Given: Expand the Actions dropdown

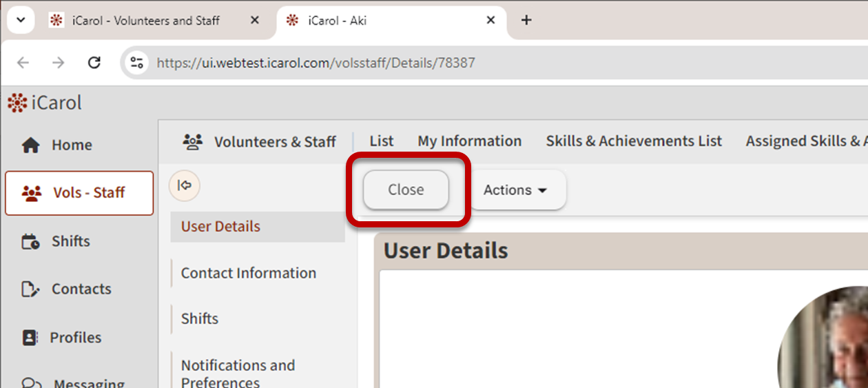Looking at the screenshot, I should click(x=516, y=190).
